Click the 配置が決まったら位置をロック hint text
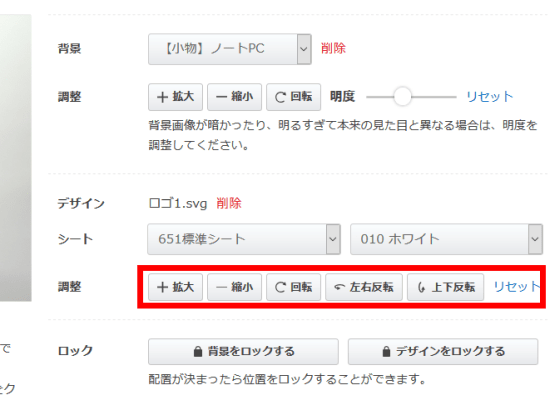The width and height of the screenshot is (560, 400). pyautogui.click(x=287, y=379)
